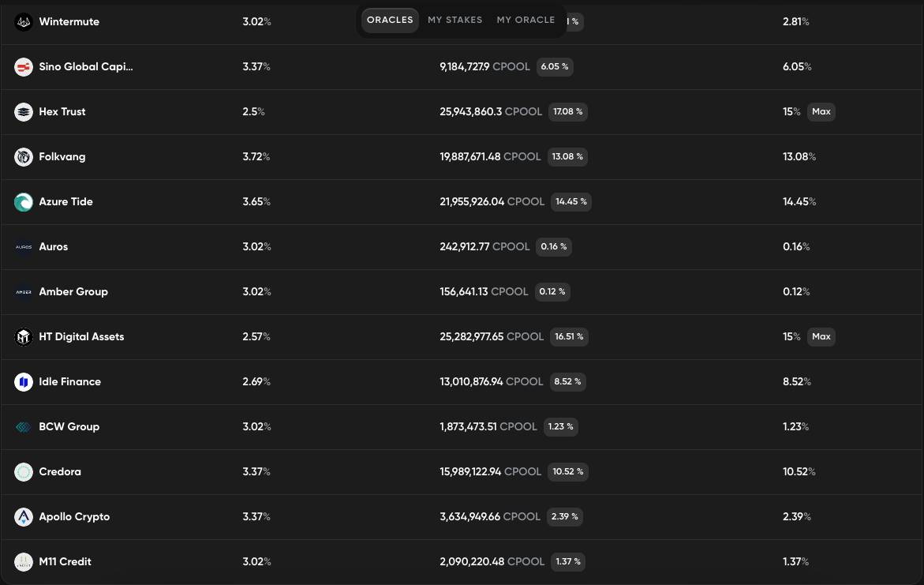Click the Idle Finance logo icon
This screenshot has width=924, height=585.
[x=24, y=382]
